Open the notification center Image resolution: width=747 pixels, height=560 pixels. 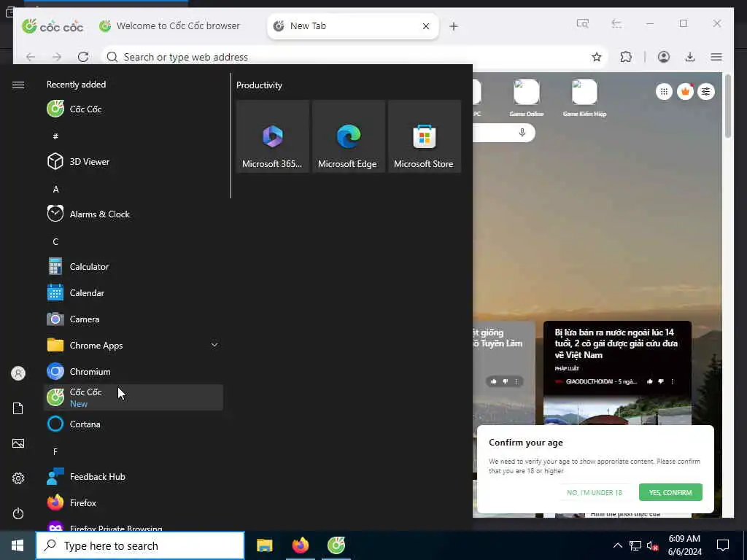click(x=723, y=545)
